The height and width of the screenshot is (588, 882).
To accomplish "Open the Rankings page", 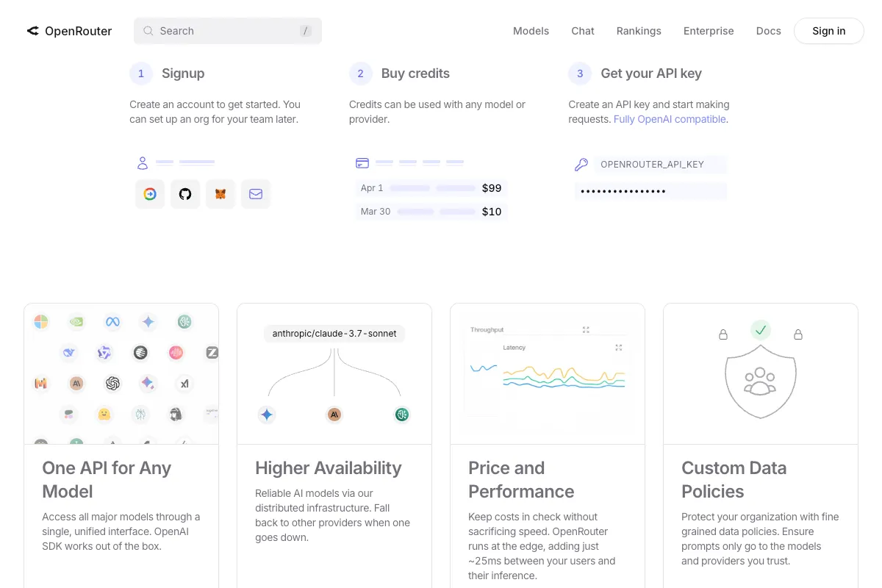I will [x=639, y=31].
